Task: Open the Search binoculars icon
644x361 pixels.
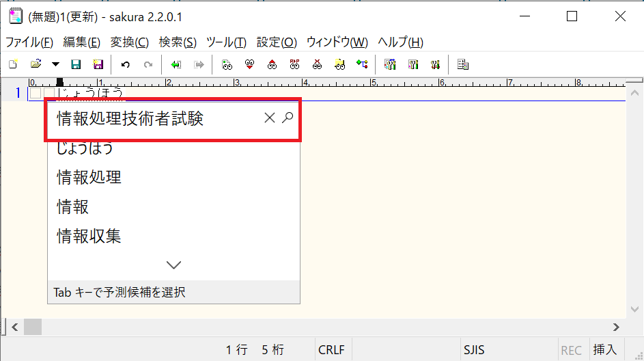Action: click(x=227, y=64)
